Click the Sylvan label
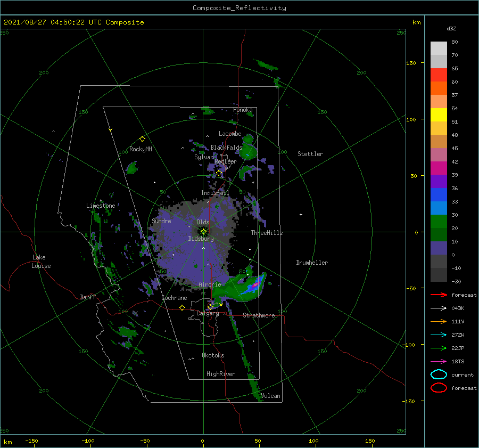479x448 pixels. [204, 157]
